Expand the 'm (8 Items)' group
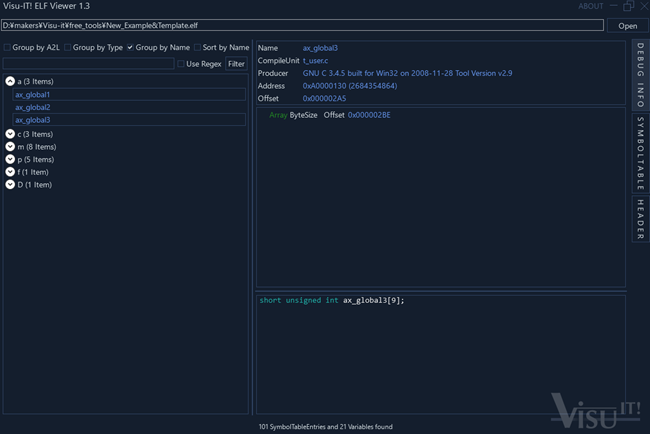This screenshot has width=650, height=434. (10, 147)
